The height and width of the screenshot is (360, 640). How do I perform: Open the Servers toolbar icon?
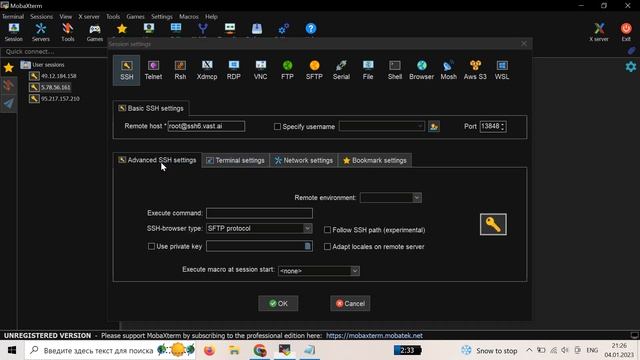tap(41, 32)
